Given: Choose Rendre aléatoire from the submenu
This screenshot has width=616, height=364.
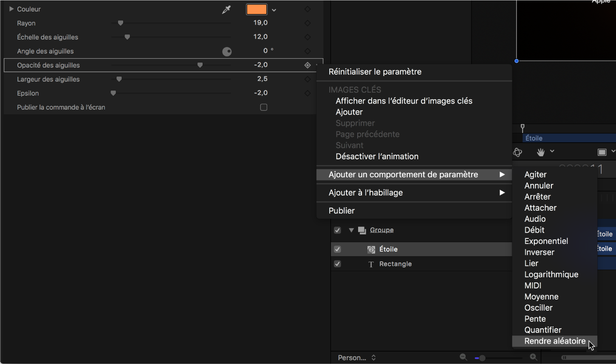Looking at the screenshot, I should [x=554, y=341].
